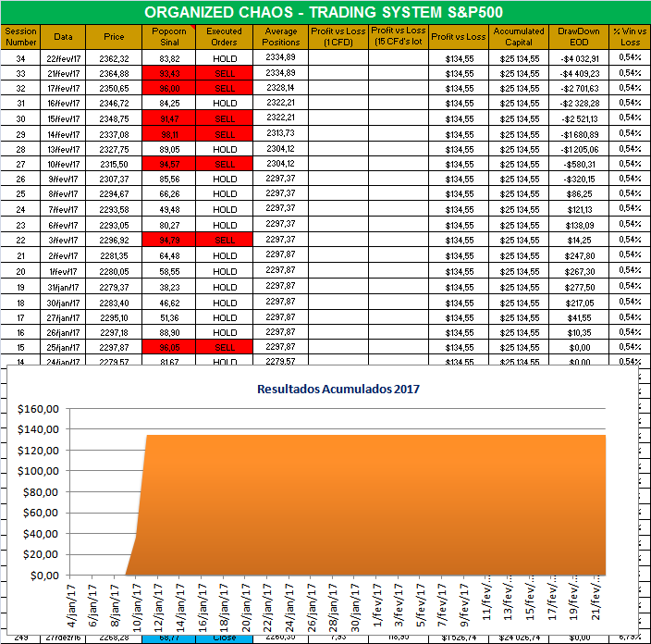651x644 pixels.
Task: Select the red 94,79 Popcorn value
Action: point(169,240)
